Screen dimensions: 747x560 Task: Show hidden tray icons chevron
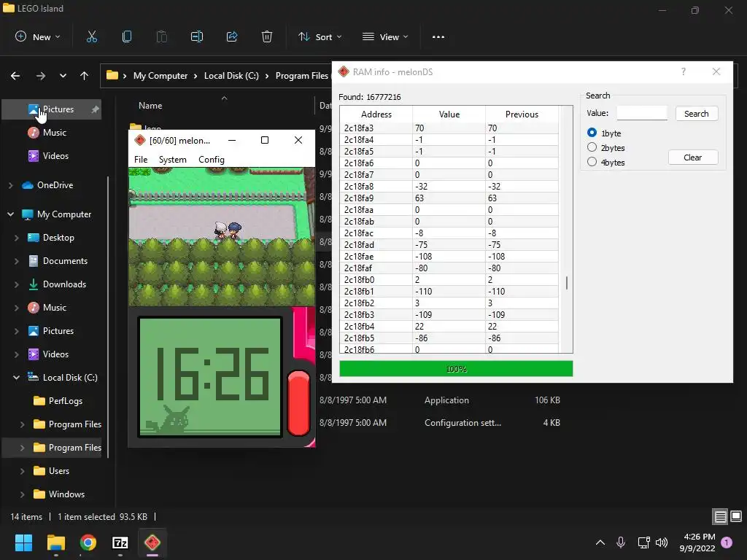600,542
